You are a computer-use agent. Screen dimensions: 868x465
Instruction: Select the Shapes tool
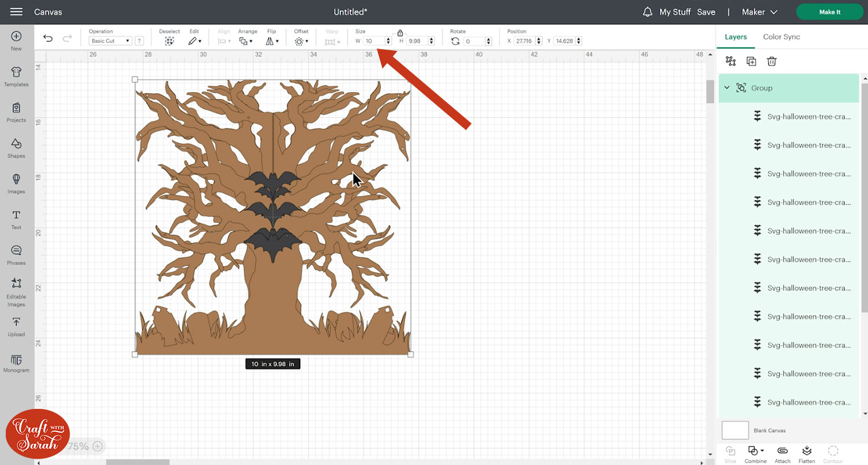[16, 148]
